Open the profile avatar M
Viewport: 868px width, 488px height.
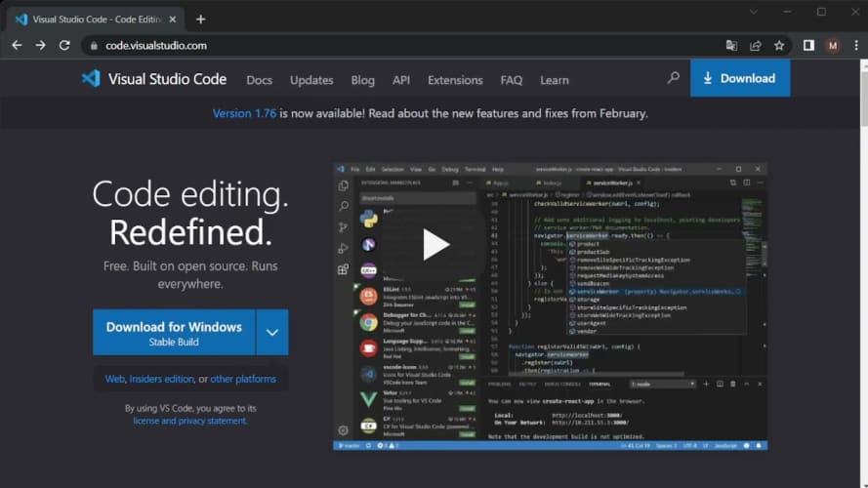[833, 46]
